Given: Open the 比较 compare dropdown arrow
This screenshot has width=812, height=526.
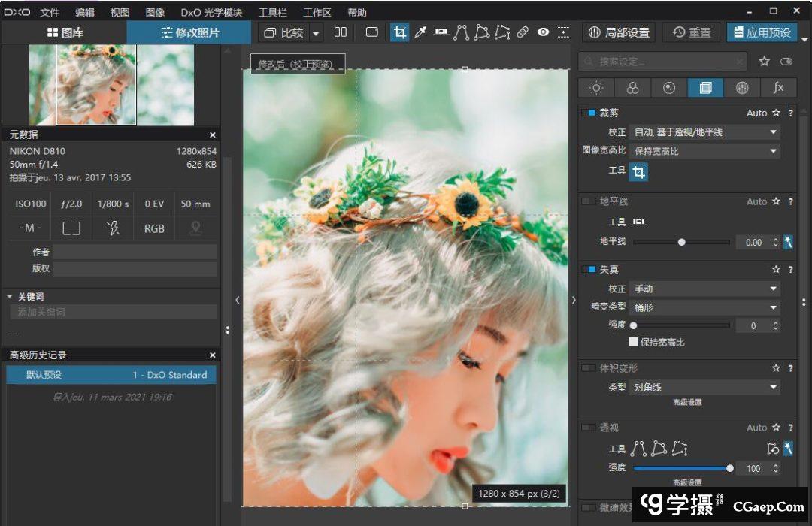Looking at the screenshot, I should pos(316,33).
